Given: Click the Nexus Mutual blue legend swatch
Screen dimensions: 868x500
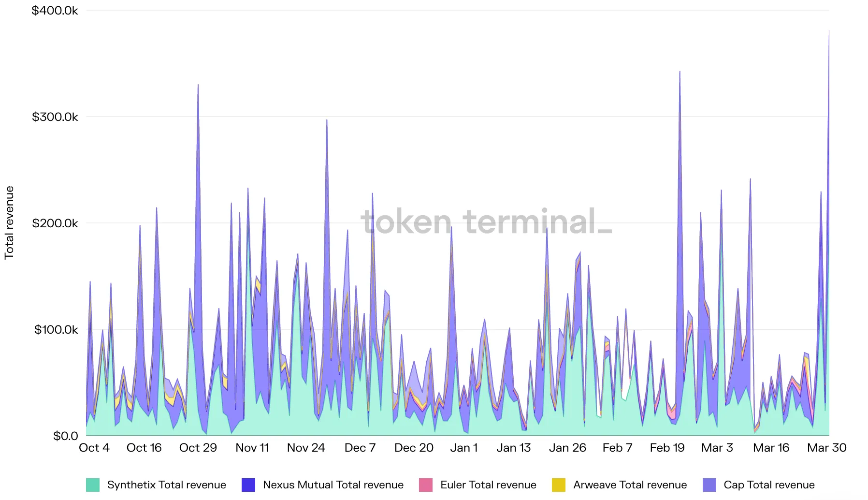Looking at the screenshot, I should pos(248,485).
